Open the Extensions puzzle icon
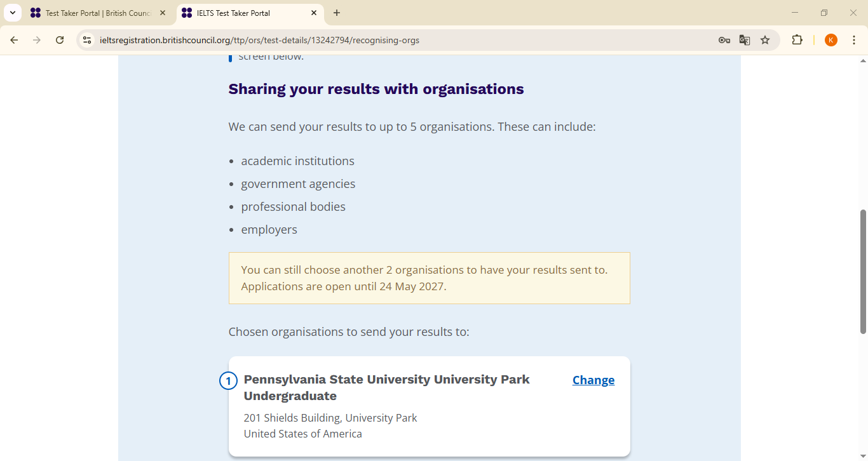This screenshot has height=461, width=868. click(x=797, y=40)
